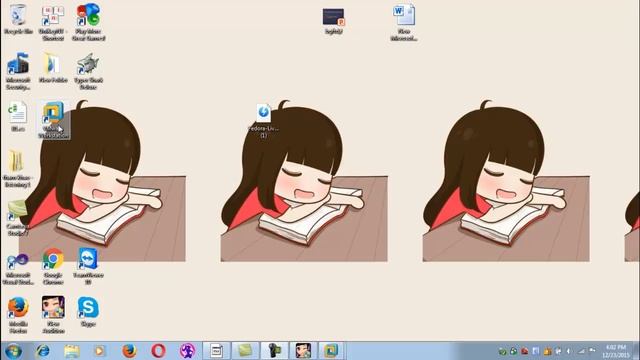Image resolution: width=640 pixels, height=360 pixels.
Task: Open Windows Explorer from the taskbar
Action: click(71, 351)
